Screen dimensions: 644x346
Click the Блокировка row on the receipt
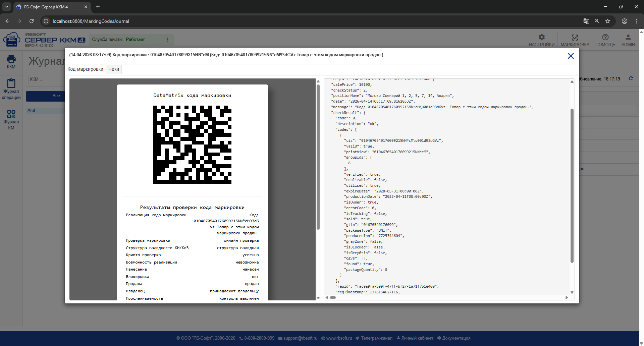click(x=192, y=277)
